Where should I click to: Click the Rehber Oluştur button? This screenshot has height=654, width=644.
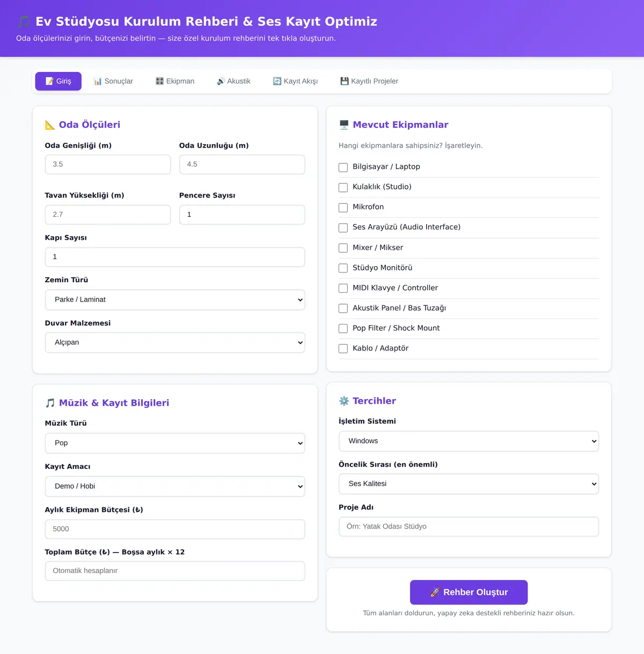(469, 592)
